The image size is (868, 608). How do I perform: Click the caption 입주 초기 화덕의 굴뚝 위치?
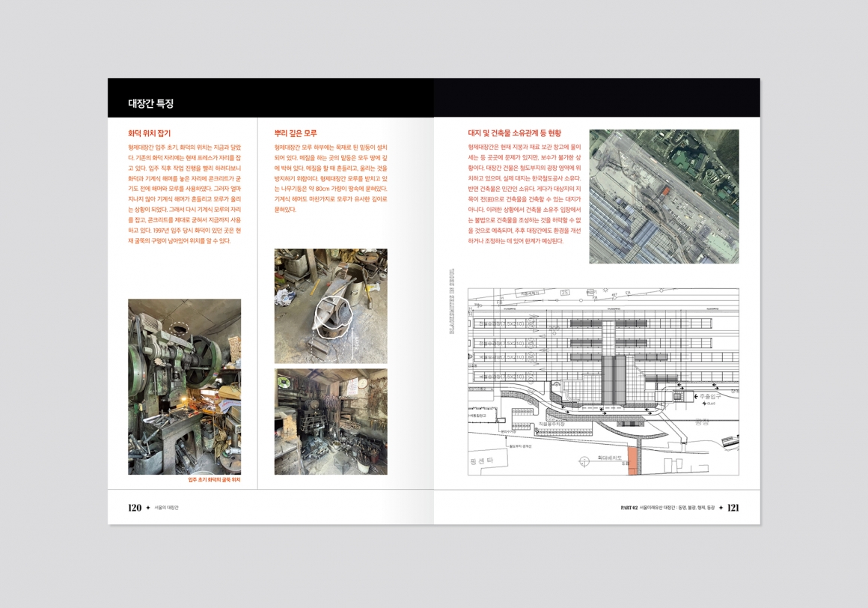[215, 480]
